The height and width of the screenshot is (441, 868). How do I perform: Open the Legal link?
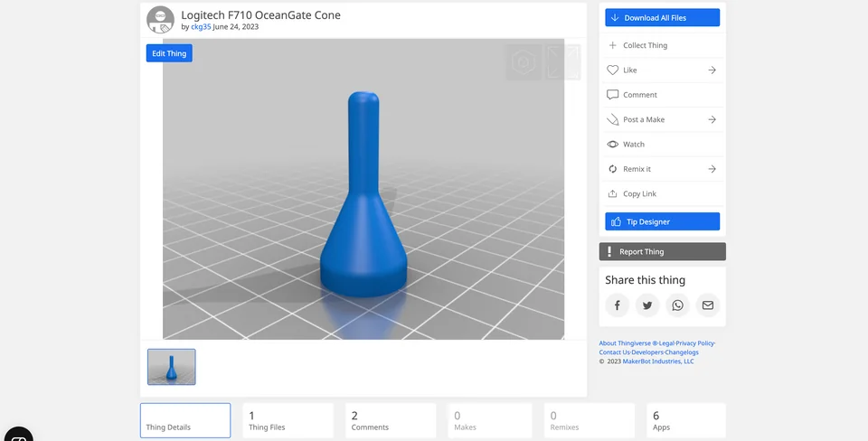tap(666, 343)
